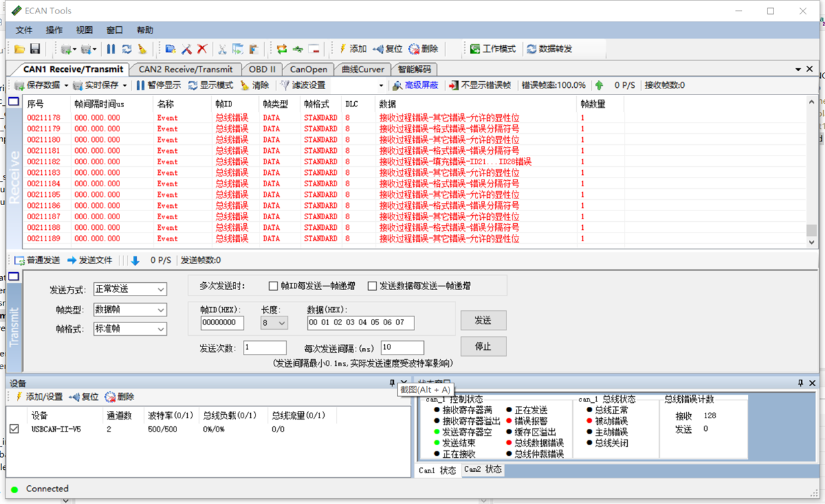Click the scissors cut icon
The image size is (825, 504).
click(x=223, y=49)
